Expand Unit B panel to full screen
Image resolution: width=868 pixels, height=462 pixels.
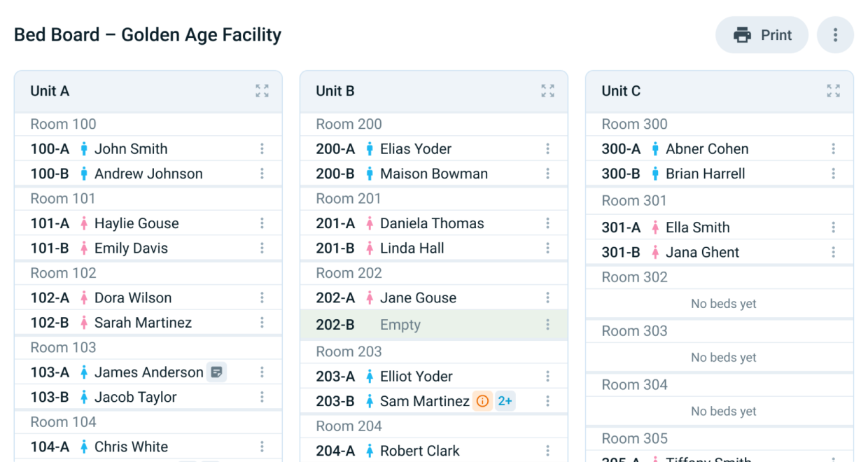[x=547, y=90]
